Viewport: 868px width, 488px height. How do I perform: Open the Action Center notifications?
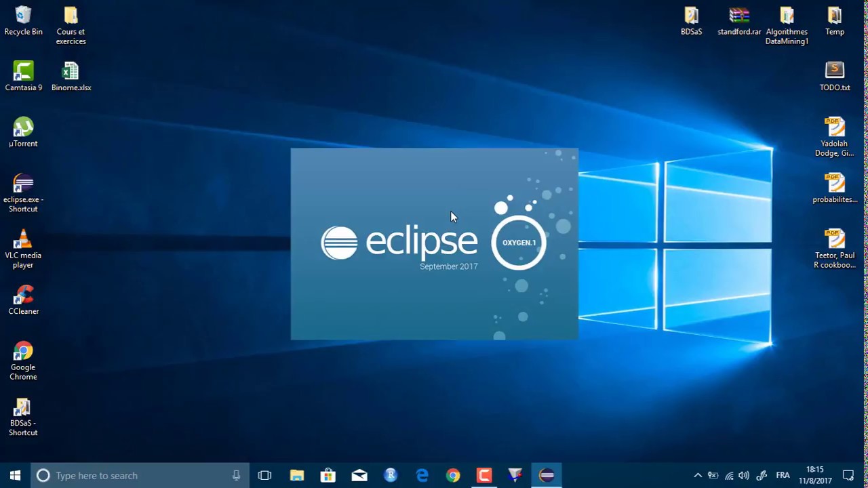pyautogui.click(x=848, y=475)
